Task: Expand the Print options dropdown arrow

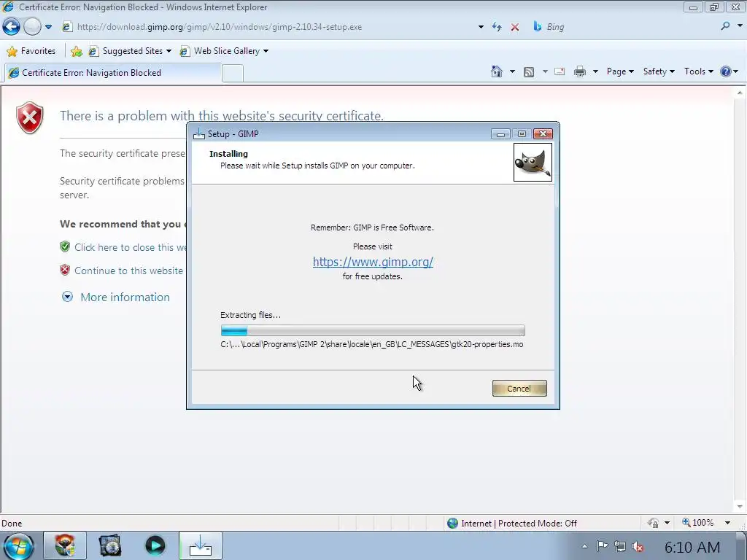Action: click(595, 72)
